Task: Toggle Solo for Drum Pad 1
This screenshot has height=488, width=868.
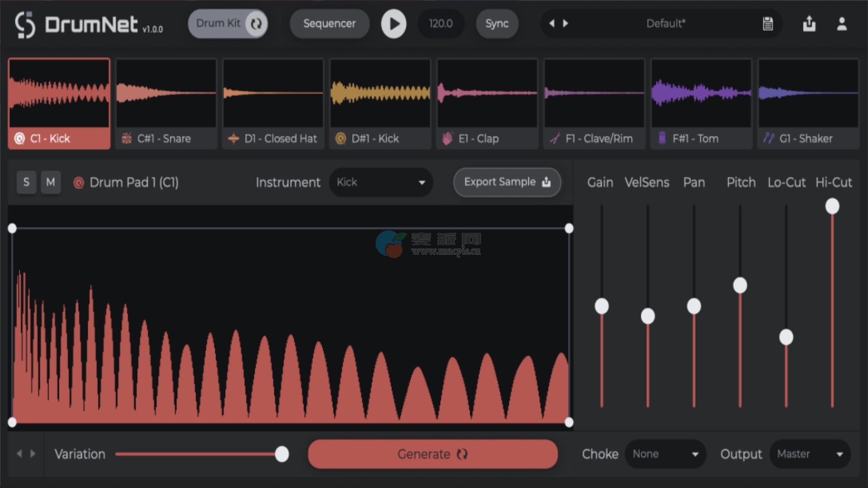Action: coord(26,182)
